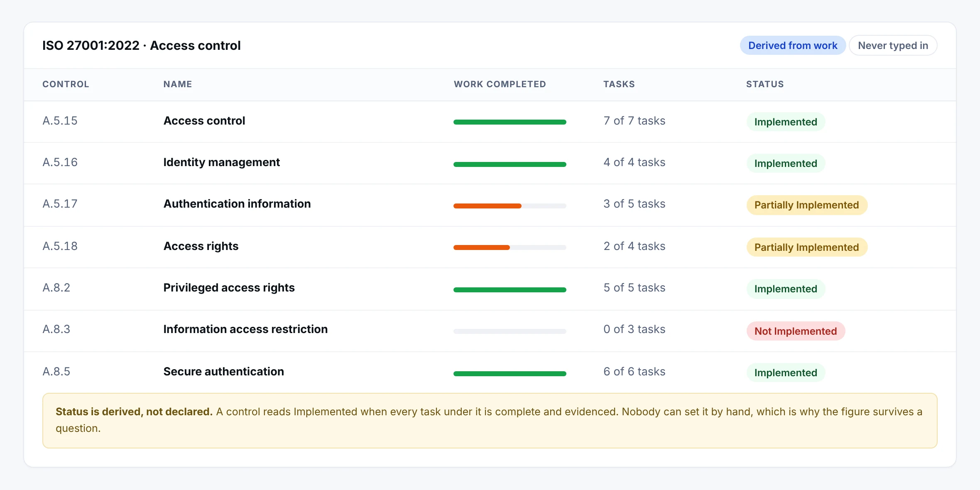Click orange progress bar for Authentication information
Viewport: 980px width, 490px height.
(510, 206)
